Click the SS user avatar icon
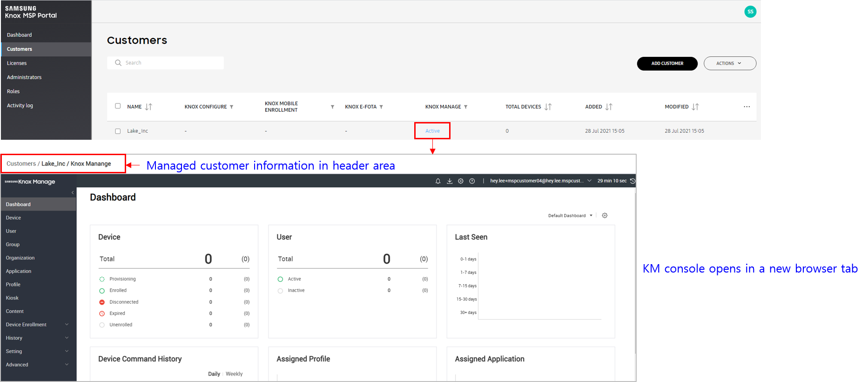 pyautogui.click(x=750, y=12)
